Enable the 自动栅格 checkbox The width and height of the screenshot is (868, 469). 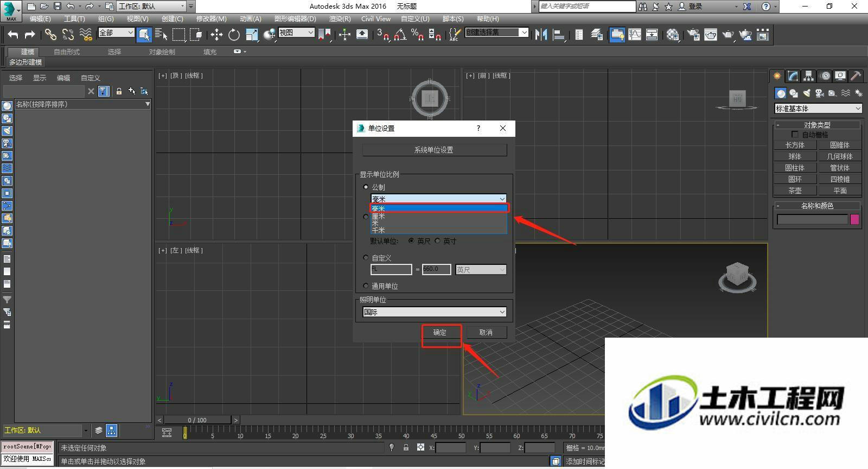coord(795,134)
